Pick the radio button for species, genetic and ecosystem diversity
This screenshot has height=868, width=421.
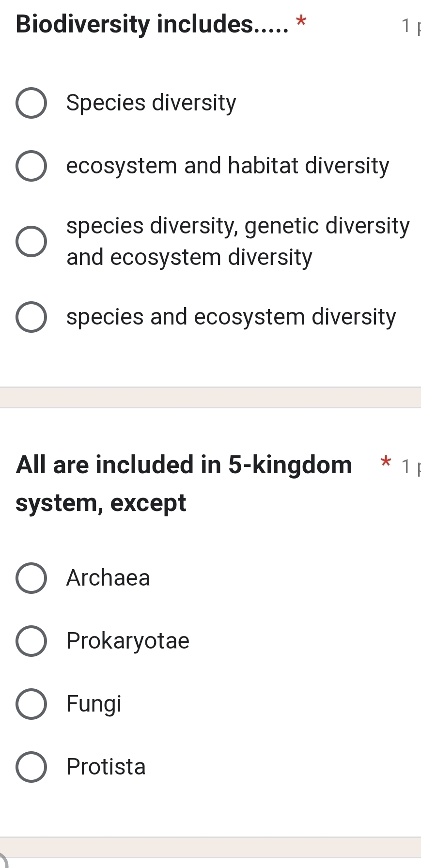pos(31,241)
